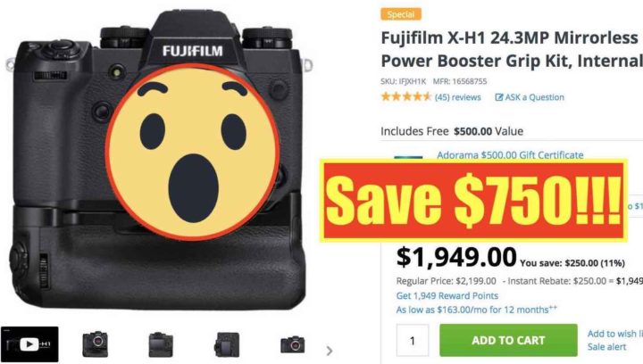Viewport: 643px width, 364px height.
Task: Click the ASK a Question pencil icon
Action: 499,97
